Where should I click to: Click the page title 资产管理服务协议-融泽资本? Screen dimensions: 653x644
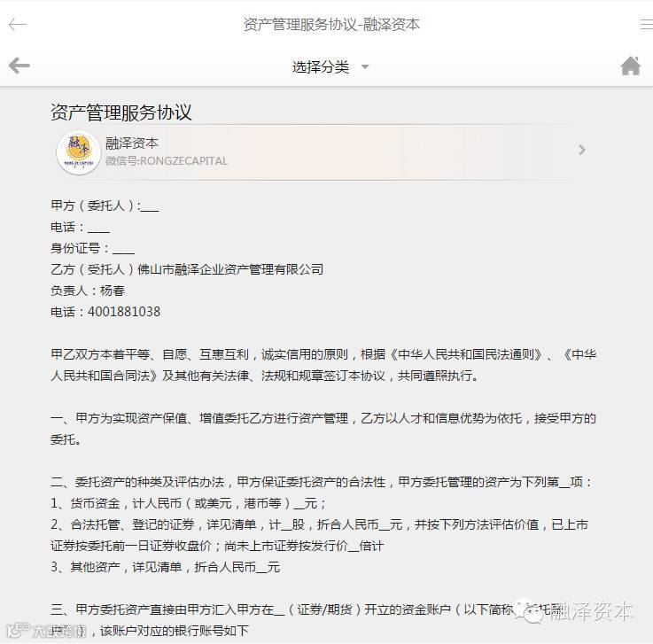coord(331,25)
